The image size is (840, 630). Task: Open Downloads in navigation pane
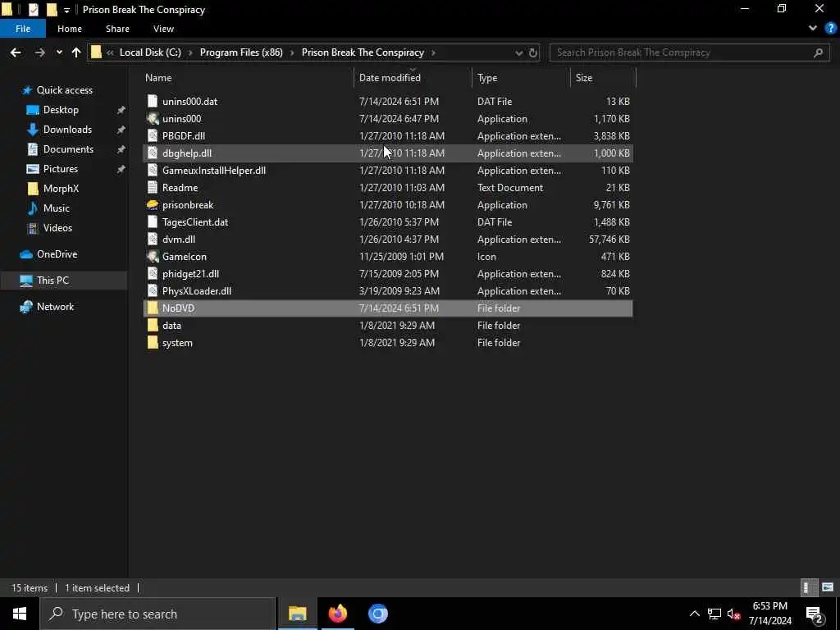(67, 130)
